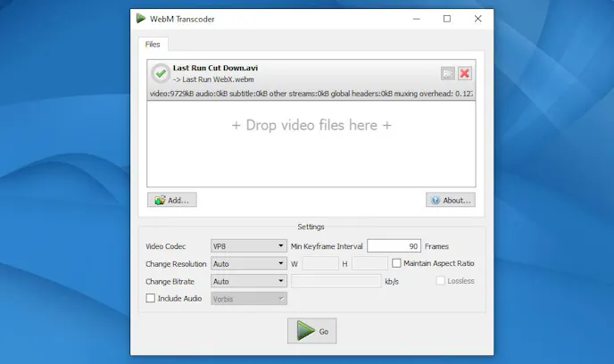614x364 pixels.
Task: Maximize the WebM Transcoder window
Action: (x=447, y=19)
